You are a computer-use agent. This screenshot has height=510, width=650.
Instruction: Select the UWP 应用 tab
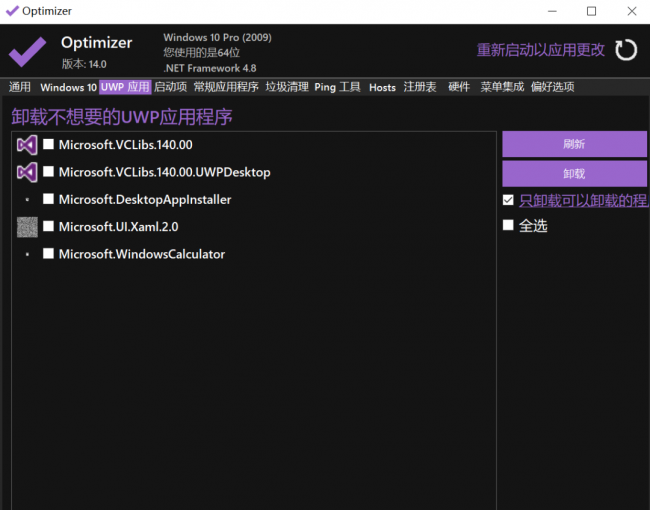[x=125, y=87]
